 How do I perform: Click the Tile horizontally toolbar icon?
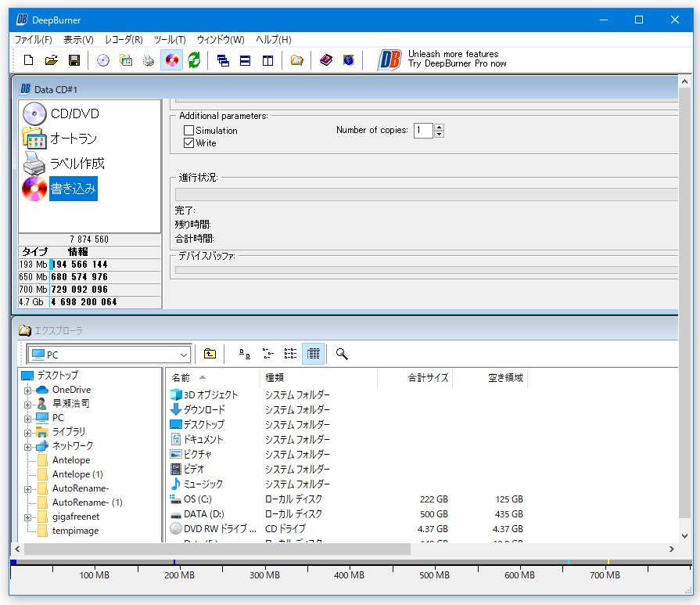(245, 60)
